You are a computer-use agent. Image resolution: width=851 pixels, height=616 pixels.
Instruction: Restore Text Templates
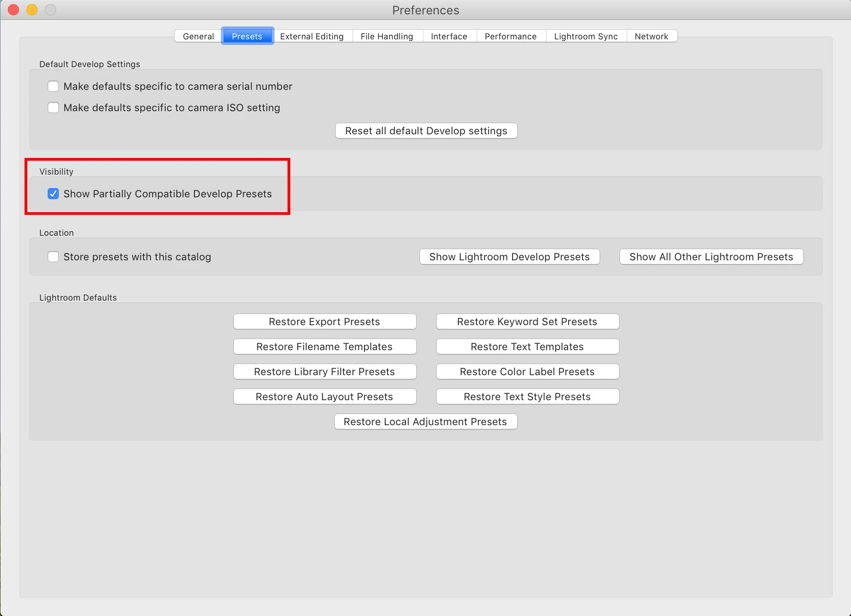527,346
